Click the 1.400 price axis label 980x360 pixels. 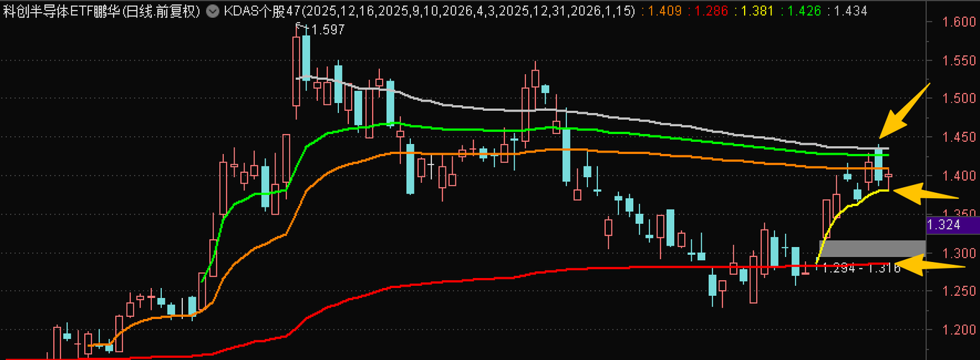(x=959, y=176)
